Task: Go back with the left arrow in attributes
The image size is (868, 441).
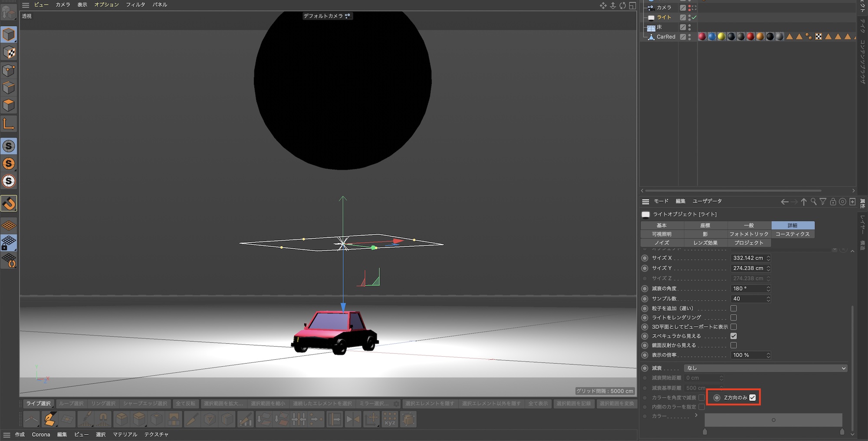Action: 784,202
